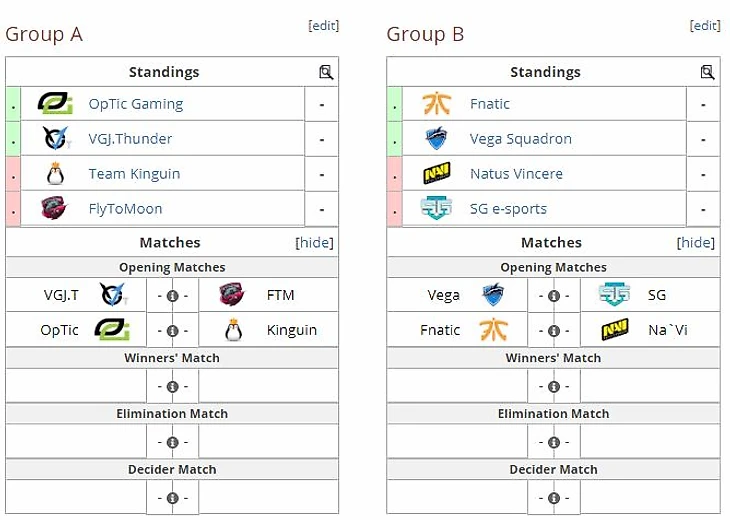
Task: Click the Fnatic logo in Group B standings
Action: coord(436,104)
